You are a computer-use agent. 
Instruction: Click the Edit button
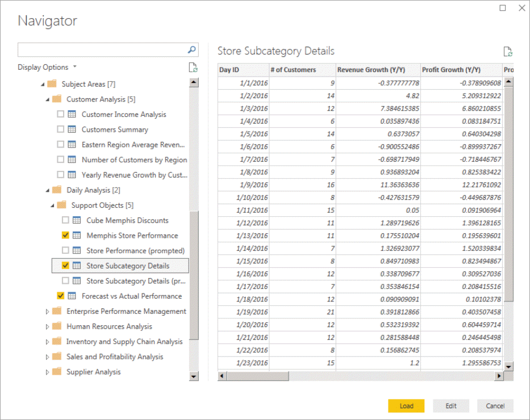click(451, 406)
